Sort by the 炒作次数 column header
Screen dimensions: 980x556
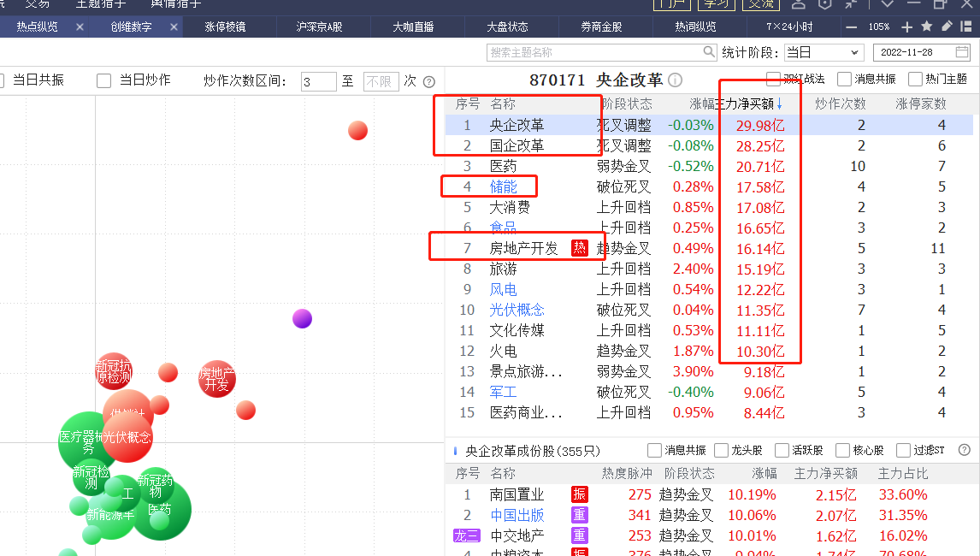pyautogui.click(x=840, y=104)
